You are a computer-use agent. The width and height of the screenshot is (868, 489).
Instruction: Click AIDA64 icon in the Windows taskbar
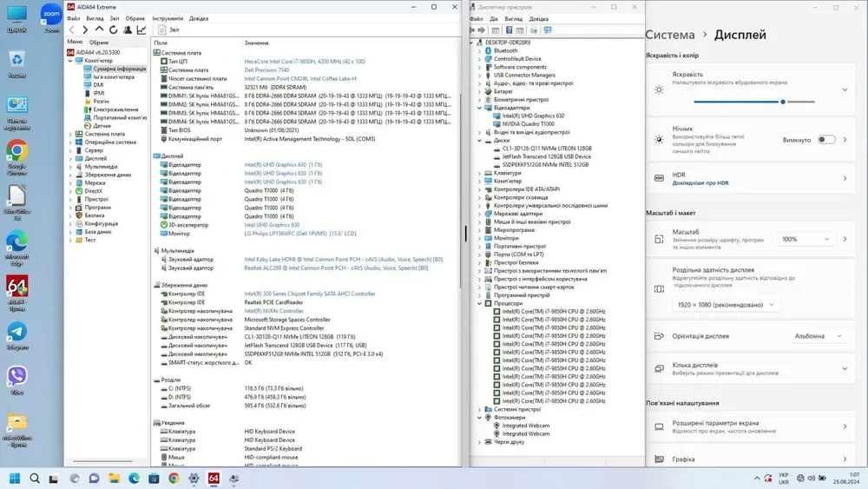click(x=214, y=479)
